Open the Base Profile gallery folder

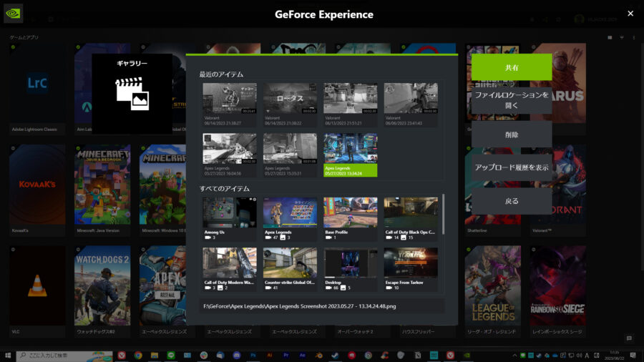tap(350, 219)
